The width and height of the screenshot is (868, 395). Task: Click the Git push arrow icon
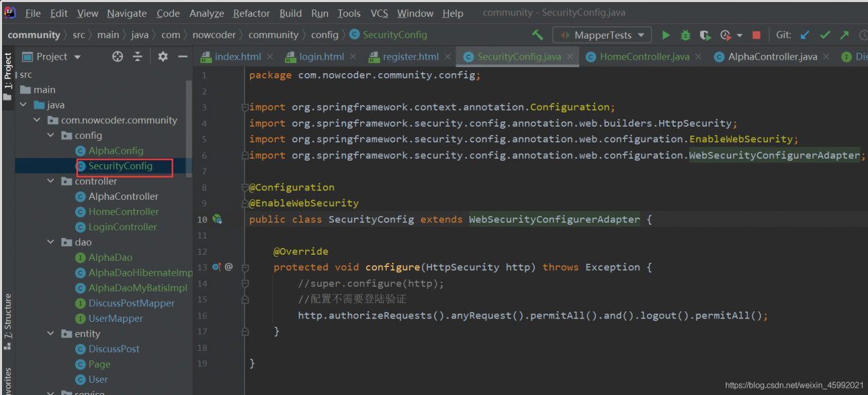pyautogui.click(x=844, y=35)
